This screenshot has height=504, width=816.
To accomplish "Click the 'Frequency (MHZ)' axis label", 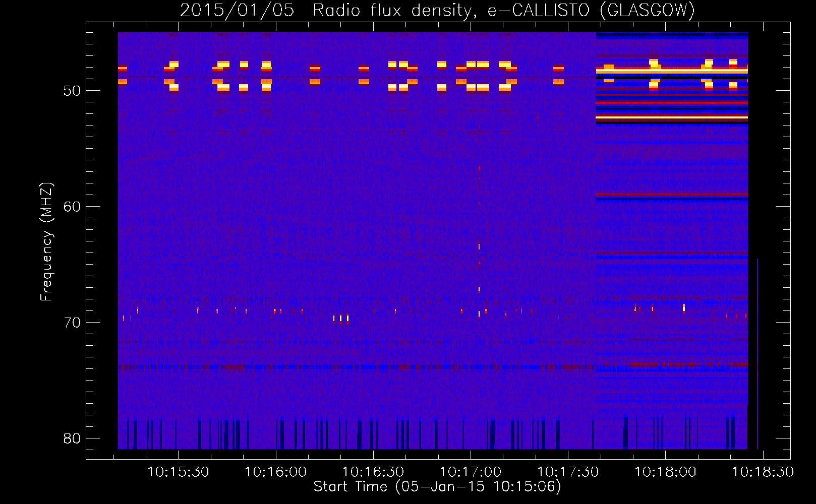I will (x=46, y=242).
